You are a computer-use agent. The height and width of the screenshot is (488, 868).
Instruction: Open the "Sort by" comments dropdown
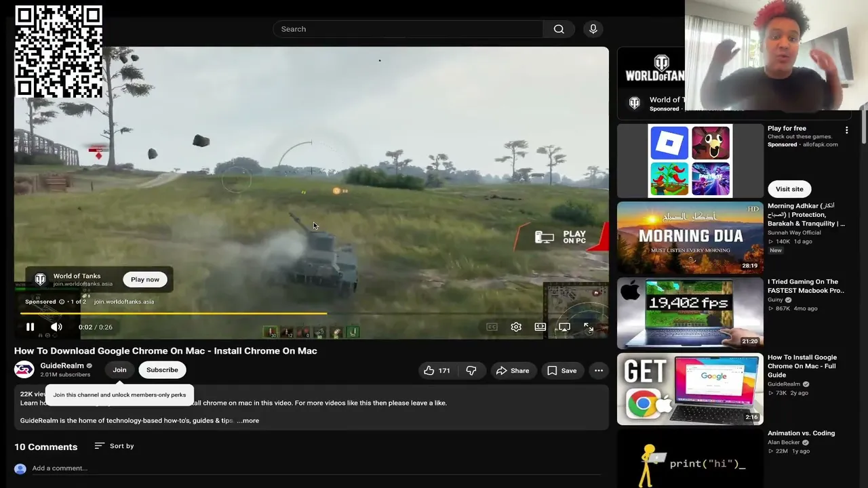click(114, 446)
